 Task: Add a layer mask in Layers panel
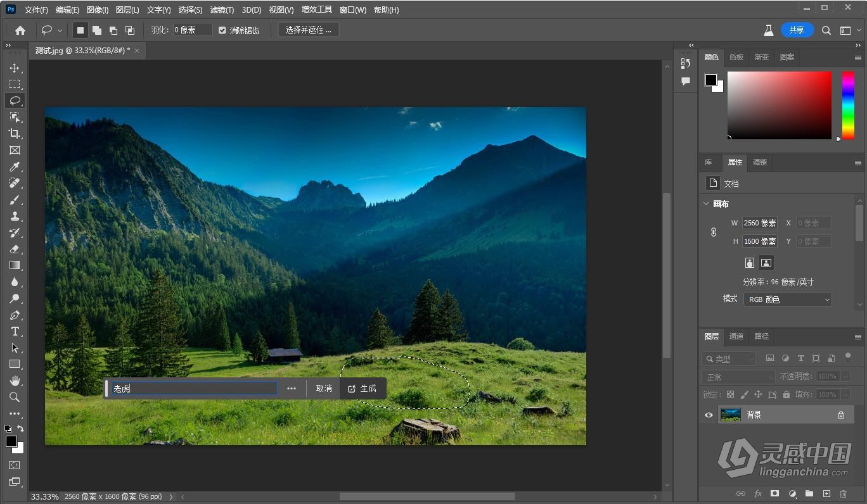click(x=774, y=493)
